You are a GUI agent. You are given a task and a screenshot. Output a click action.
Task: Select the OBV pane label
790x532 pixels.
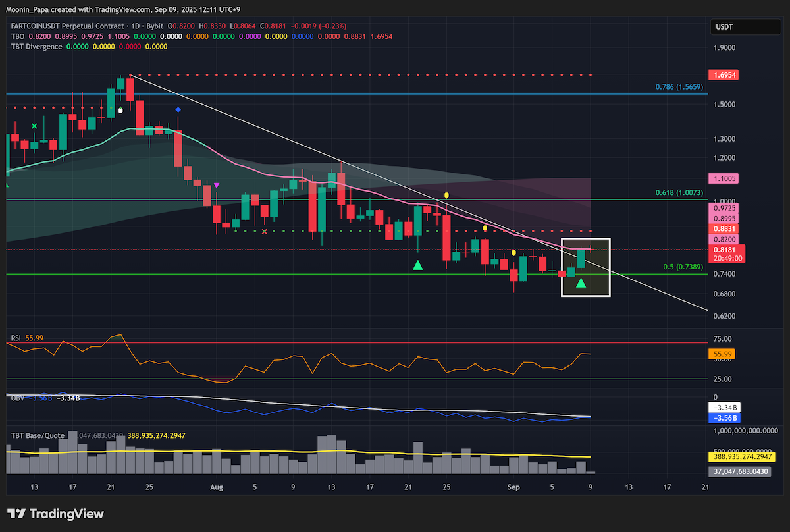pos(17,398)
